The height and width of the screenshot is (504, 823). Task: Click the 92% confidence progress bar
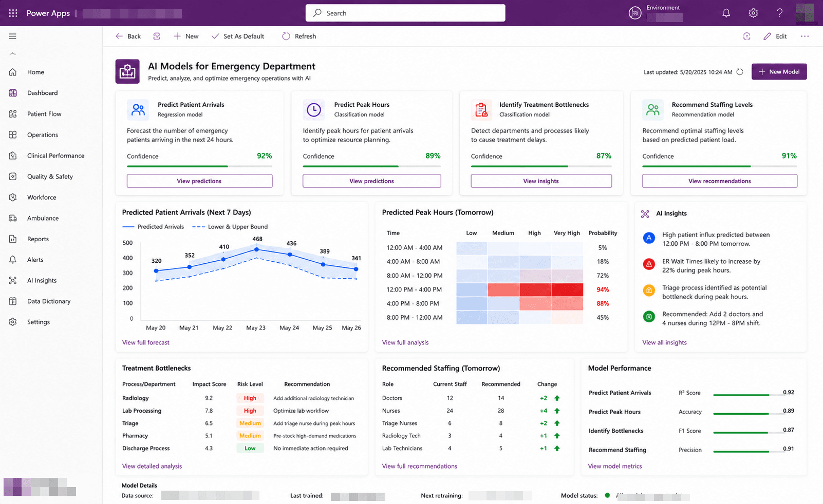(x=199, y=166)
